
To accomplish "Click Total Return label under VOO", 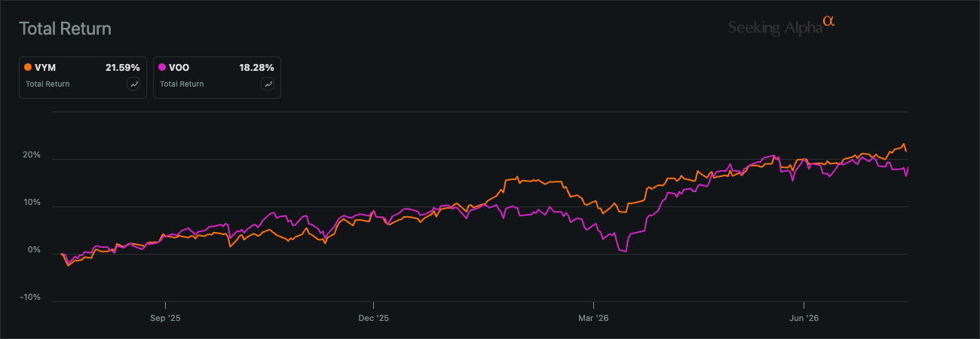I will 182,84.
